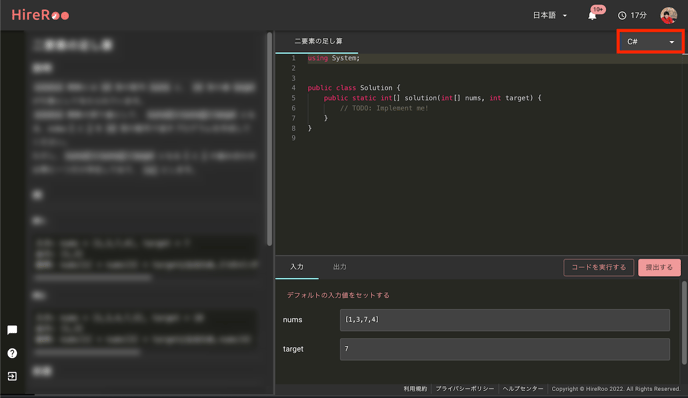
Task: Click the 10+ notification badge
Action: [598, 9]
